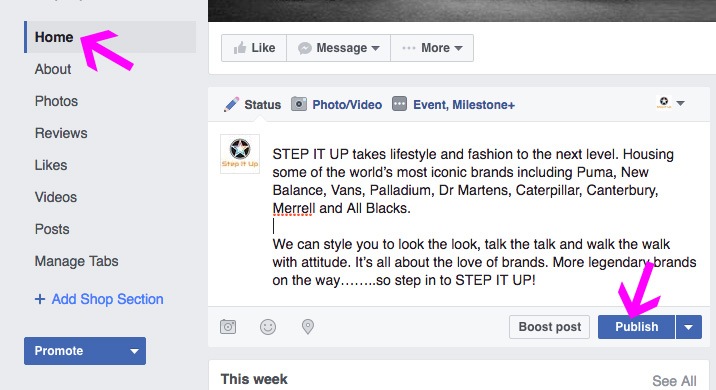The height and width of the screenshot is (390, 716).
Task: Go to the About section in sidebar
Action: coord(53,69)
